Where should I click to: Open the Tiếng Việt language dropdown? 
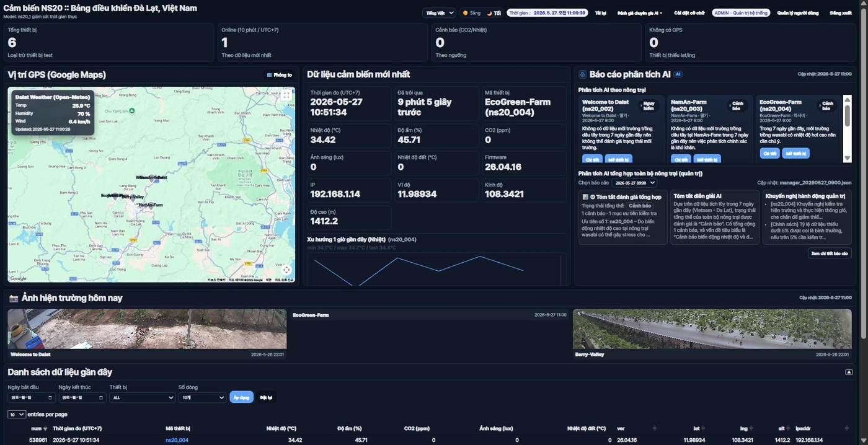439,12
